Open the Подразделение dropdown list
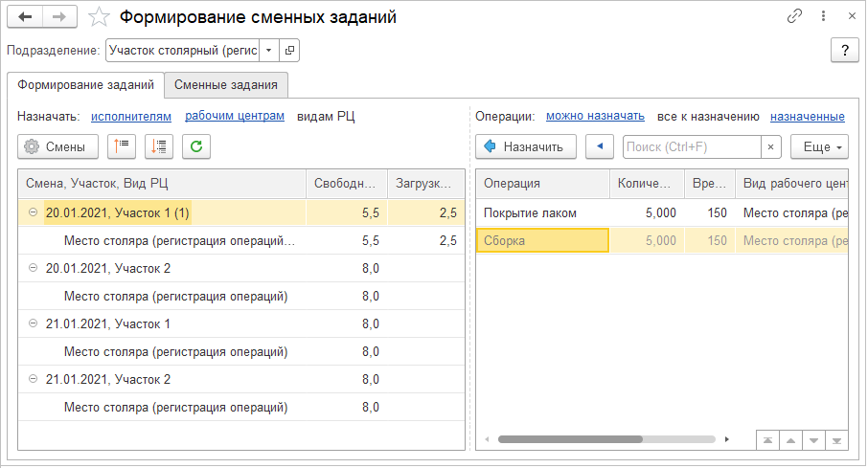The image size is (868, 468). coord(268,50)
